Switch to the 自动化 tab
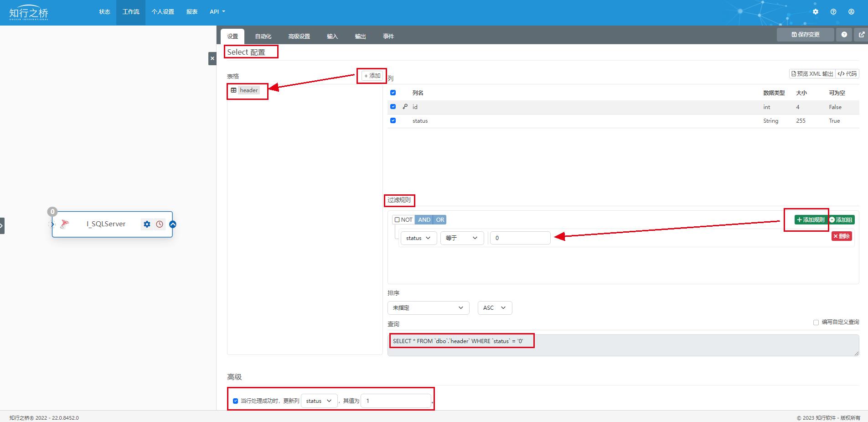The height and width of the screenshot is (422, 868). click(263, 36)
